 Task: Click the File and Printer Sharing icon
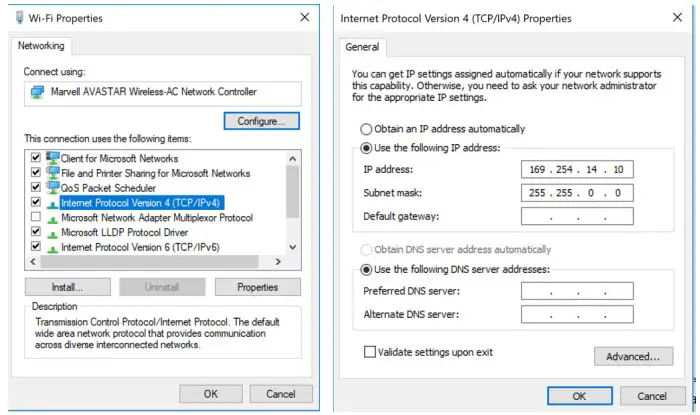pos(52,173)
